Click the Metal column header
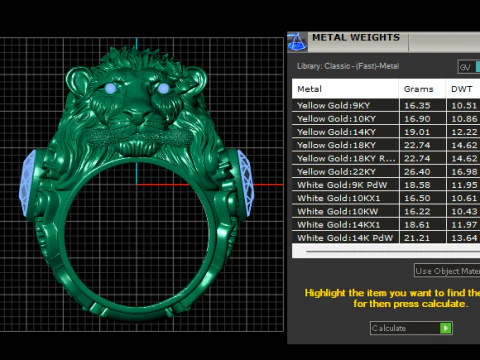Viewport: 480px width, 360px height. pos(345,89)
